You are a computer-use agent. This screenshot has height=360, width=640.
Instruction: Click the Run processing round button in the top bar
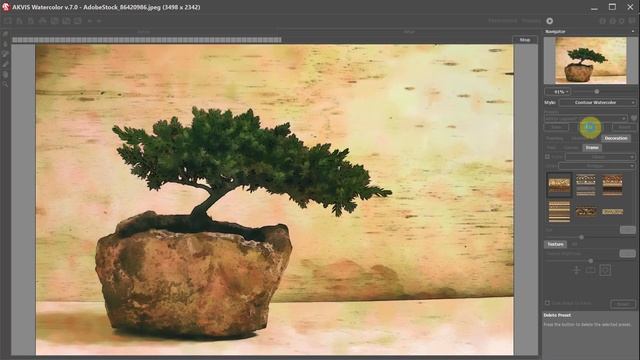[x=550, y=21]
